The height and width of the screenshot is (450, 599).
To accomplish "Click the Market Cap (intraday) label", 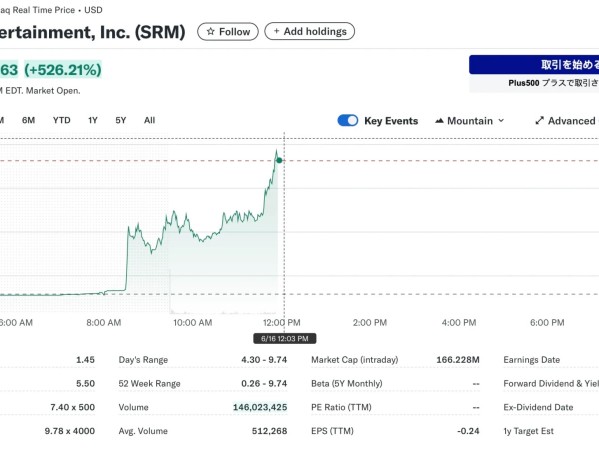I will 355,360.
